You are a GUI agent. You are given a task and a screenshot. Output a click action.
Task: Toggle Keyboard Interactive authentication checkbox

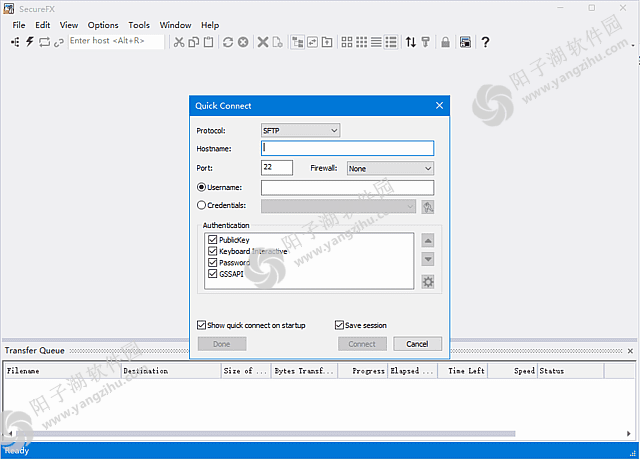212,251
